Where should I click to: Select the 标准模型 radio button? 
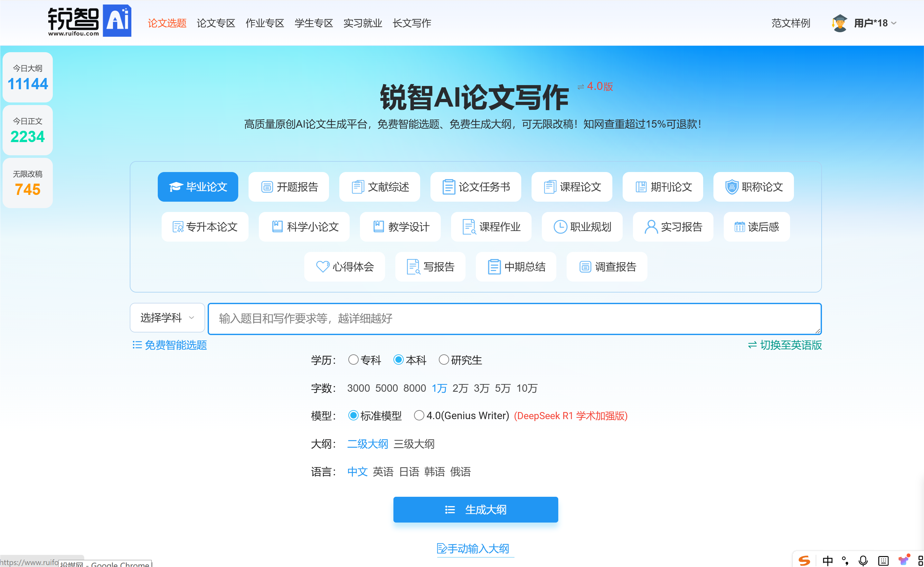pyautogui.click(x=353, y=415)
